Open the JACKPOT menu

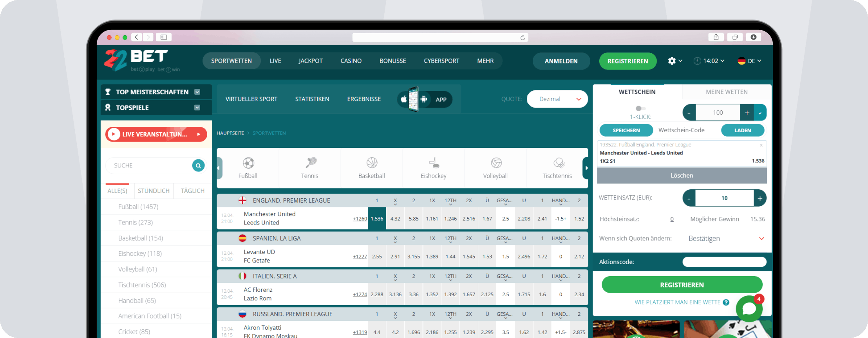coord(311,61)
